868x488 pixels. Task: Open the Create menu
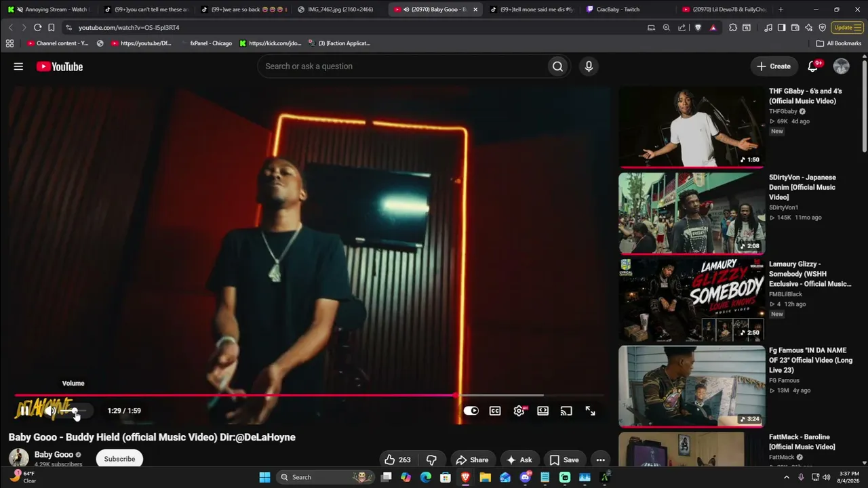(774, 66)
